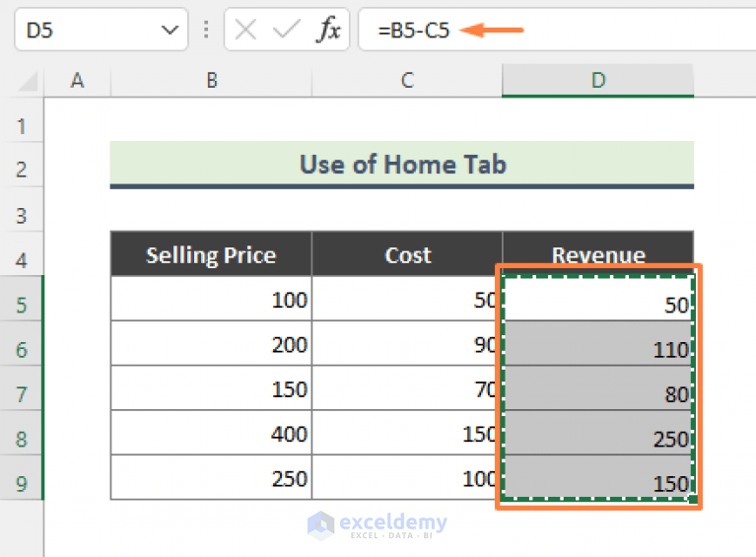Click the formula bar containing =B5-C5
The width and height of the screenshot is (756, 557).
[x=557, y=30]
